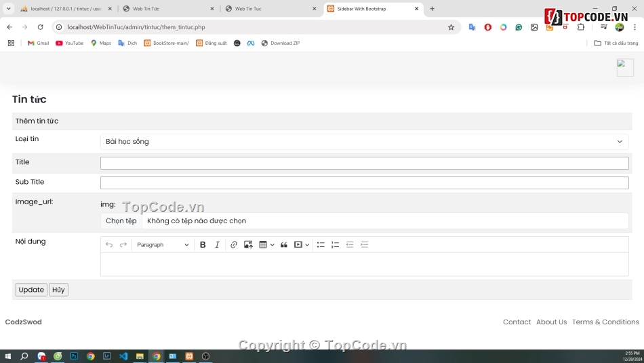Open the Chrome three-dot menu
Viewport: 644px width, 363px height.
[x=635, y=27]
